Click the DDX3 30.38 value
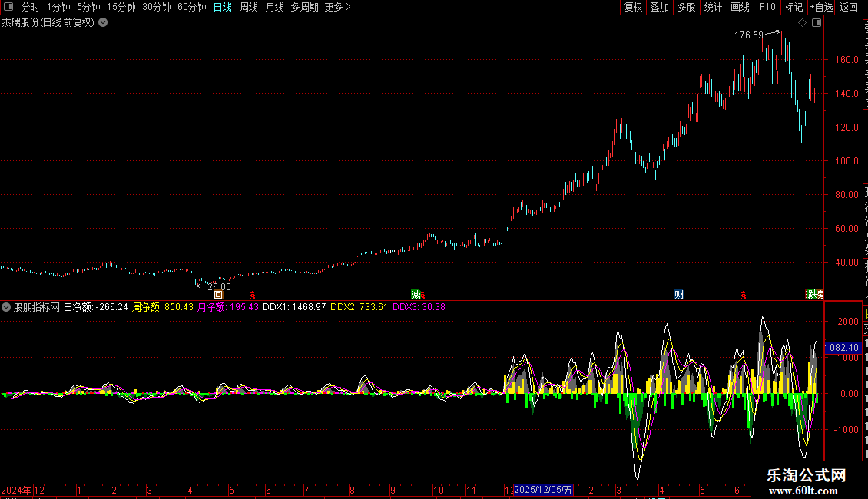The width and height of the screenshot is (868, 499). pyautogui.click(x=419, y=307)
